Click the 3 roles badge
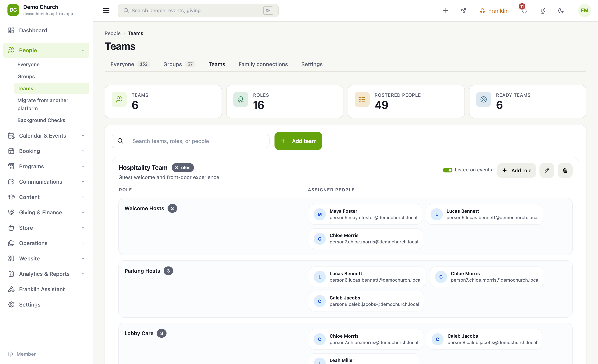 point(183,167)
